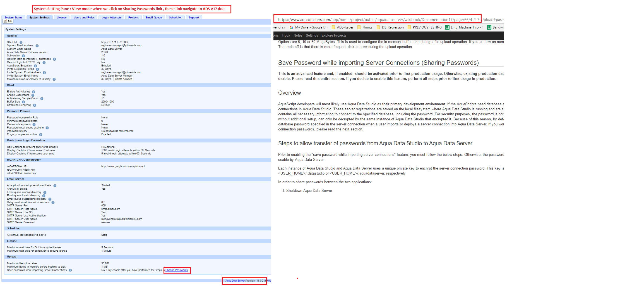644x286 pixels.
Task: Select the Support tab
Action: coord(194,17)
